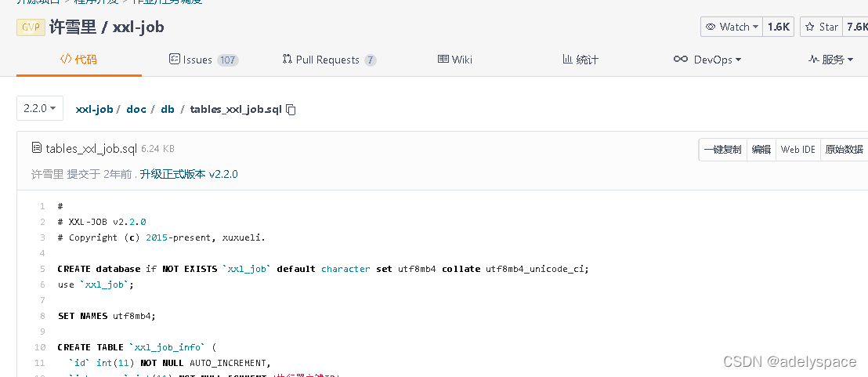Open the 代码 code tab
The image size is (868, 377).
[x=78, y=60]
